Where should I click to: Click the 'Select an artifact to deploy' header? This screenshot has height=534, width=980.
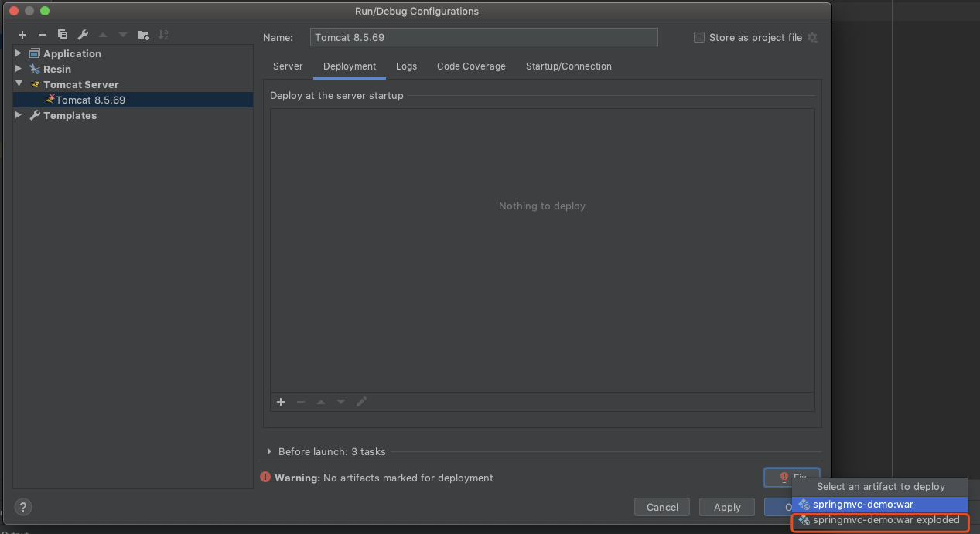[881, 487]
